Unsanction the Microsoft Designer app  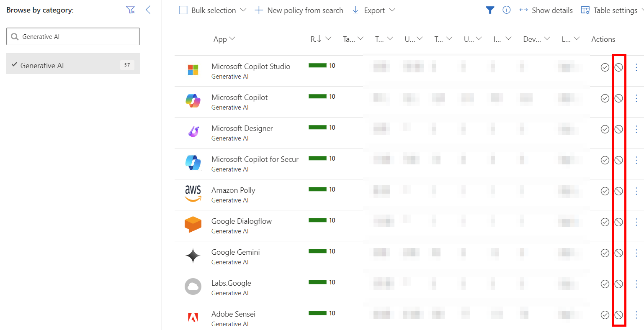tap(618, 129)
